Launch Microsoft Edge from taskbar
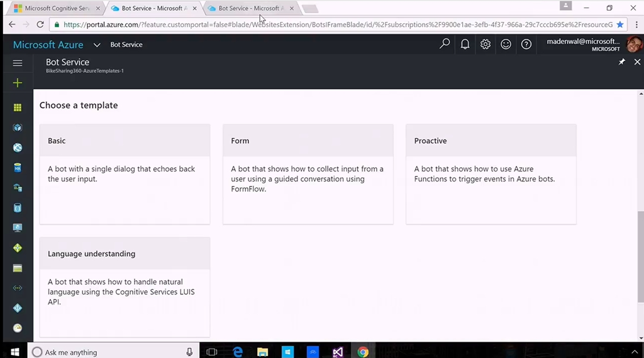644x358 pixels. pyautogui.click(x=237, y=352)
